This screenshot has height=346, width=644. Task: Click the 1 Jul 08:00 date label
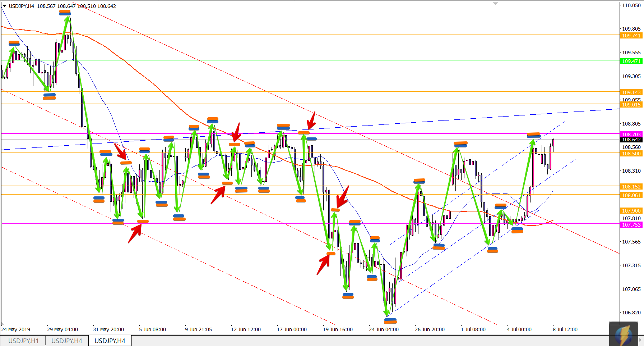pyautogui.click(x=473, y=329)
